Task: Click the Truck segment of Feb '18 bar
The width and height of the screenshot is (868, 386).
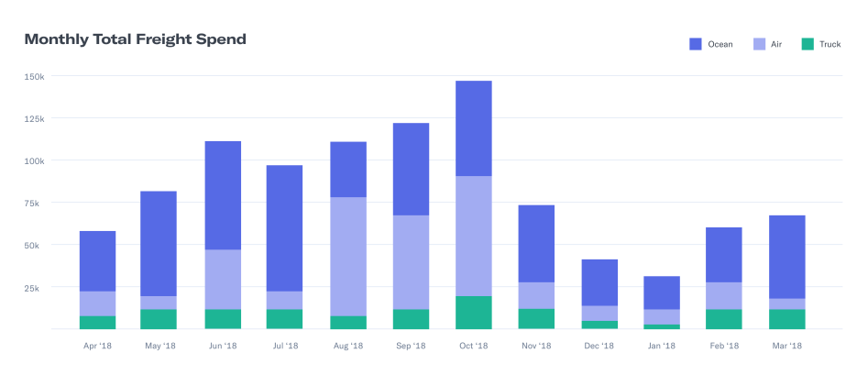Action: click(x=723, y=318)
